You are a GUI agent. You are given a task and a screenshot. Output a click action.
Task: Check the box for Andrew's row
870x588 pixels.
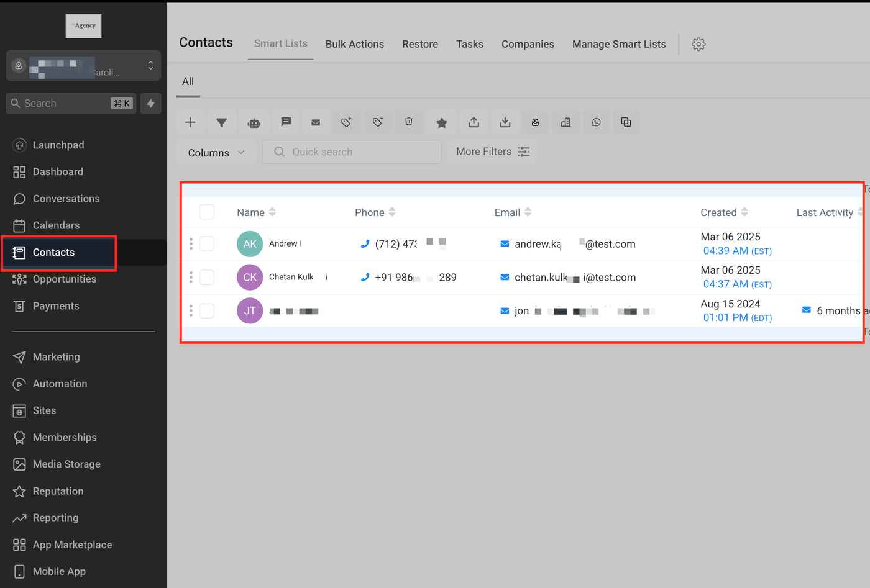click(x=207, y=244)
